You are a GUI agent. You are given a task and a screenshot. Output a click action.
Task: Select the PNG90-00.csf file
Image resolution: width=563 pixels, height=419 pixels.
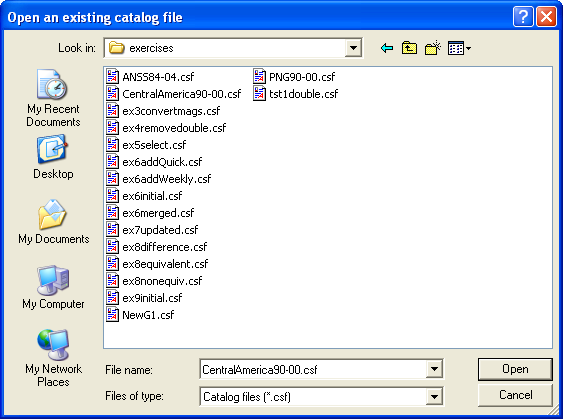coord(294,76)
